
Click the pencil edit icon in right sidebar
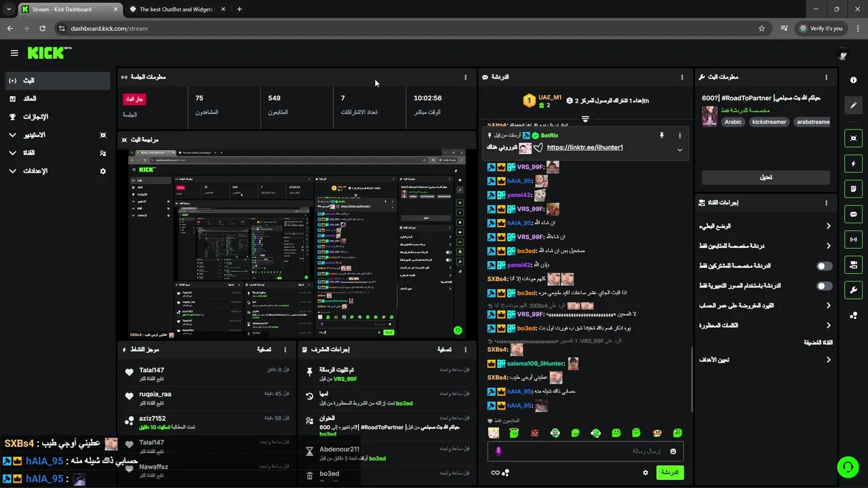[x=853, y=105]
